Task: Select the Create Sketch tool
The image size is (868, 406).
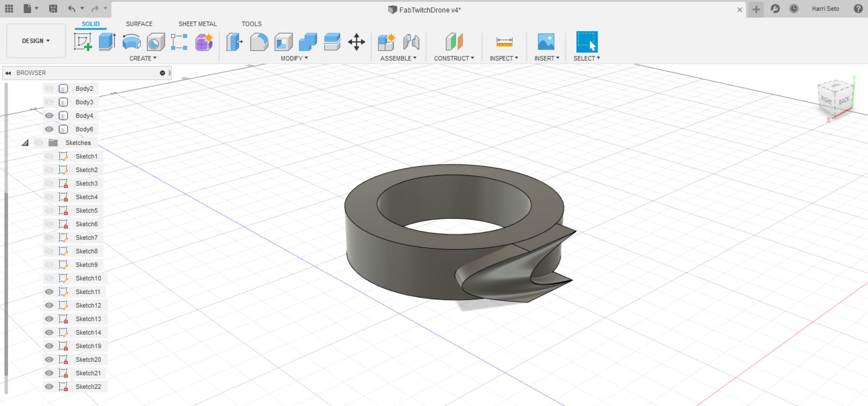Action: [x=83, y=42]
